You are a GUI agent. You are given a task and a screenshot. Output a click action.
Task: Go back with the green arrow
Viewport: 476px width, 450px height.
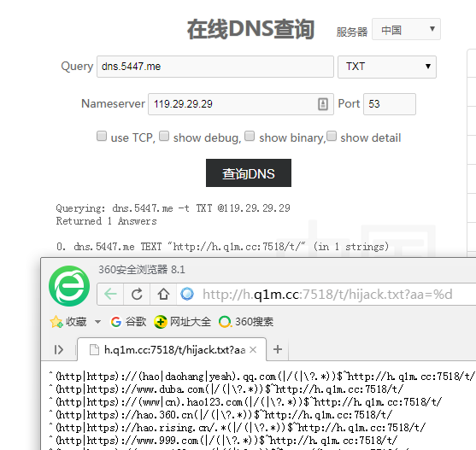coord(110,294)
